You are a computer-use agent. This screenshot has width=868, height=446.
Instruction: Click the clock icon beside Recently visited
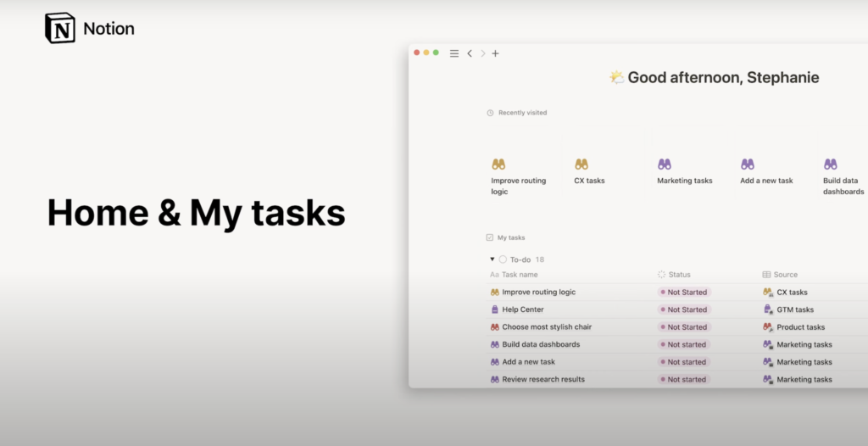click(490, 113)
